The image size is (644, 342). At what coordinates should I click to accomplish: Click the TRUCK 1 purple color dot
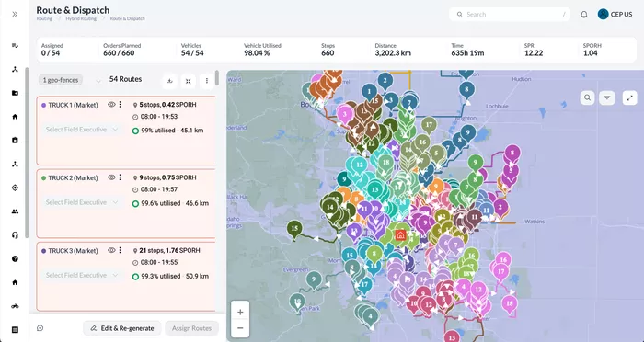click(43, 105)
